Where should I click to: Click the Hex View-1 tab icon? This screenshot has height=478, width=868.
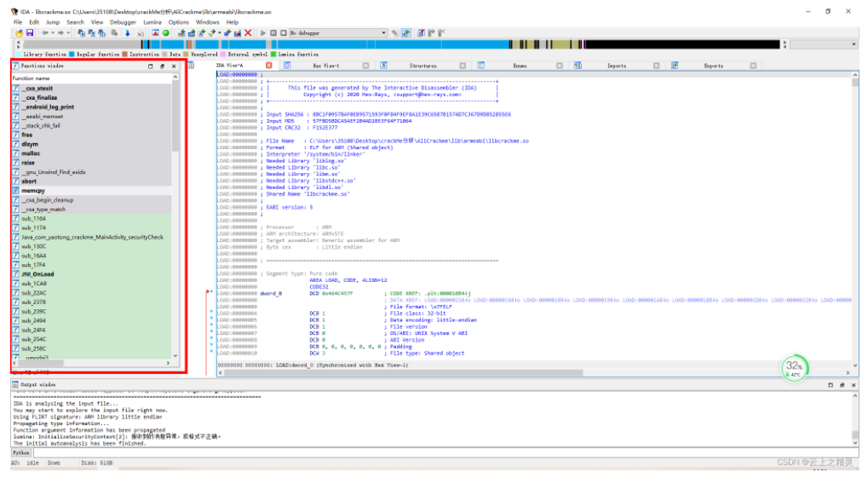287,66
